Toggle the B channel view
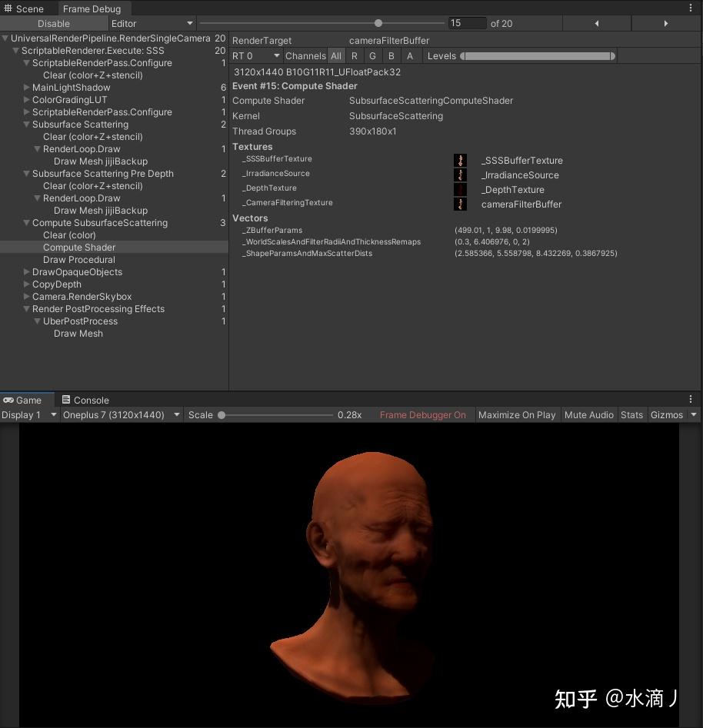This screenshot has width=703, height=728. (391, 56)
